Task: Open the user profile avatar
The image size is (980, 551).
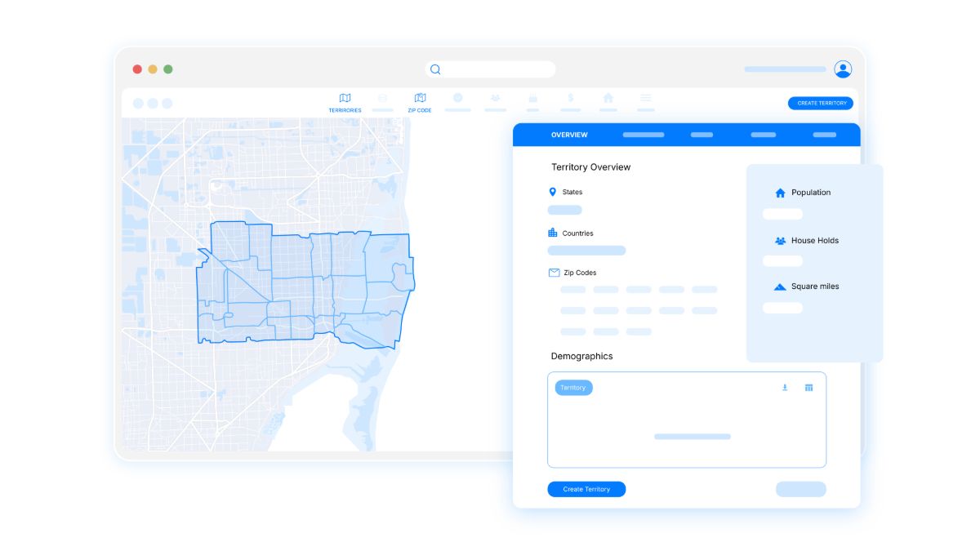Action: coord(843,69)
